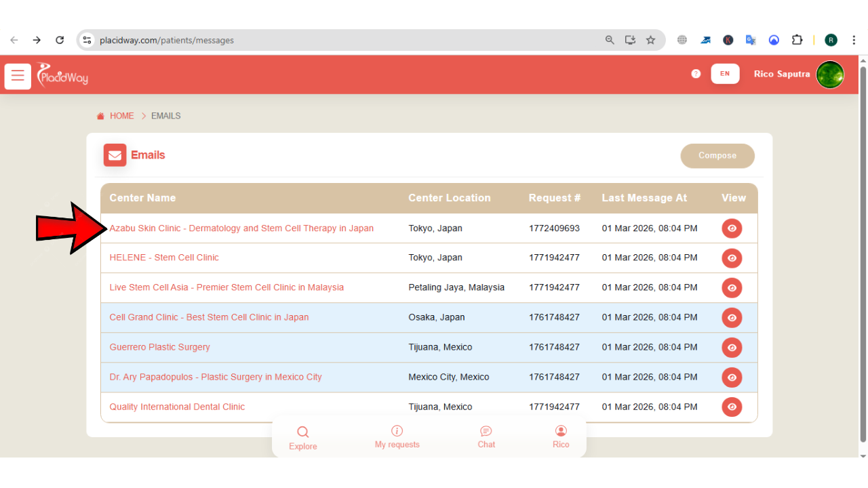Open the help question mark icon
Image resolution: width=868 pixels, height=488 pixels.
(x=696, y=74)
